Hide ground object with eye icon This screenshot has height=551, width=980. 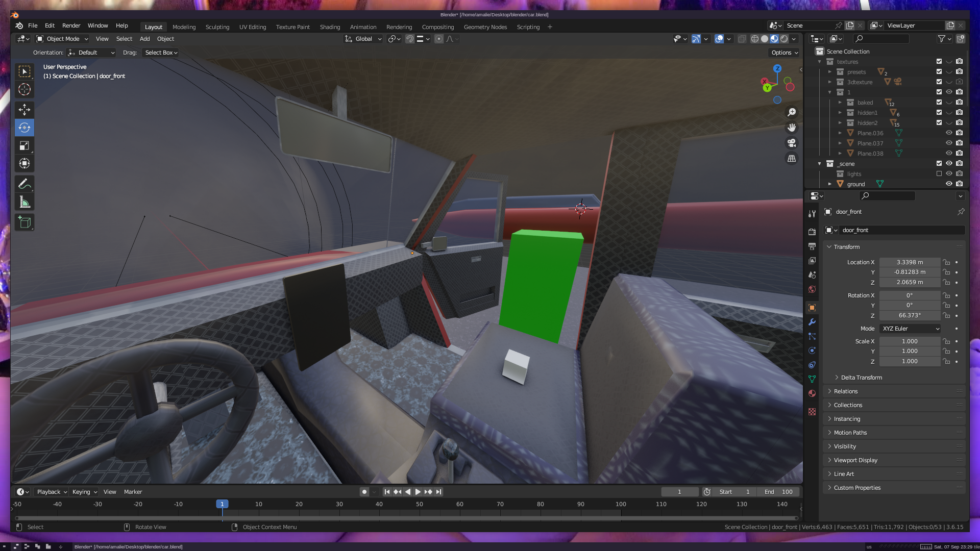point(949,184)
